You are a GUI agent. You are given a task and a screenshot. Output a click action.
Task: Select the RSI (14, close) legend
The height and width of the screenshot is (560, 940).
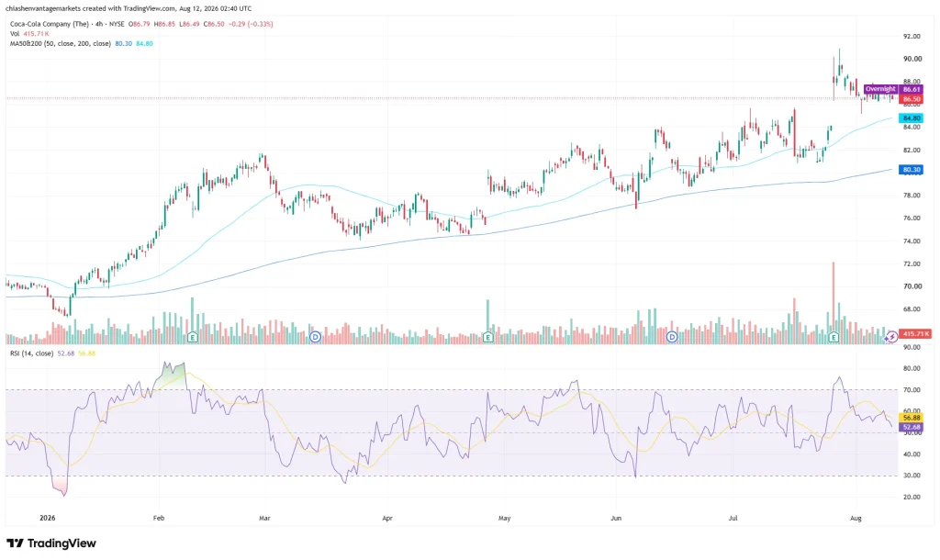tap(31, 353)
